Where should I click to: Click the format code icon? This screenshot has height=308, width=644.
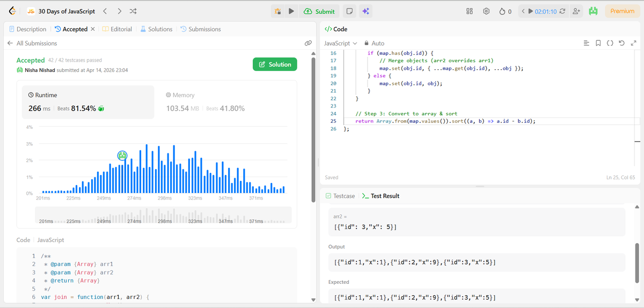586,43
